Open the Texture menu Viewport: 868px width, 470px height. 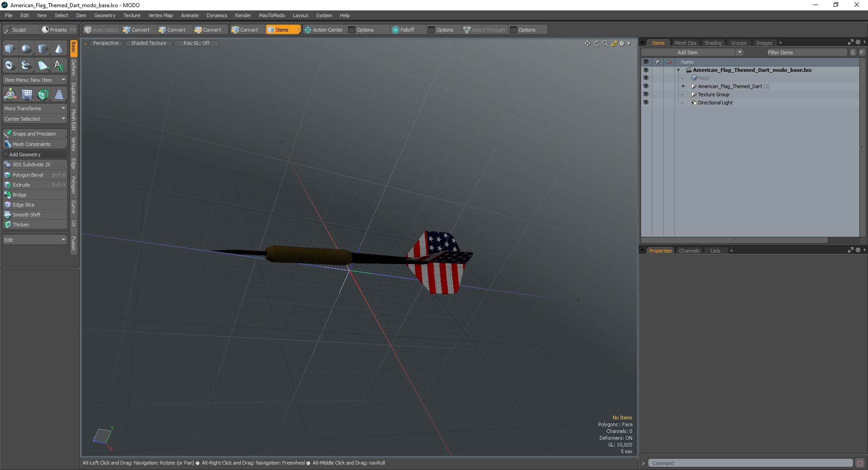[132, 15]
